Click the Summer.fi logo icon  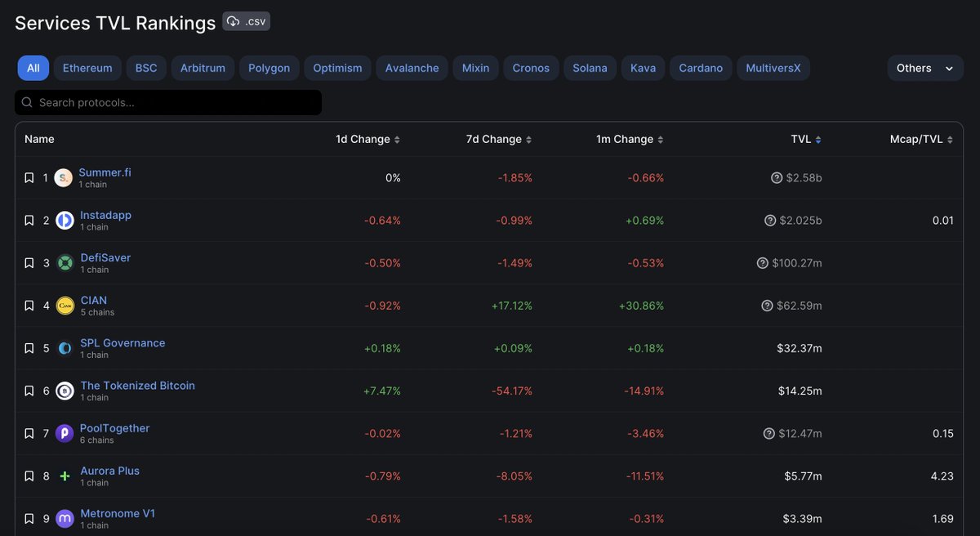(x=64, y=177)
